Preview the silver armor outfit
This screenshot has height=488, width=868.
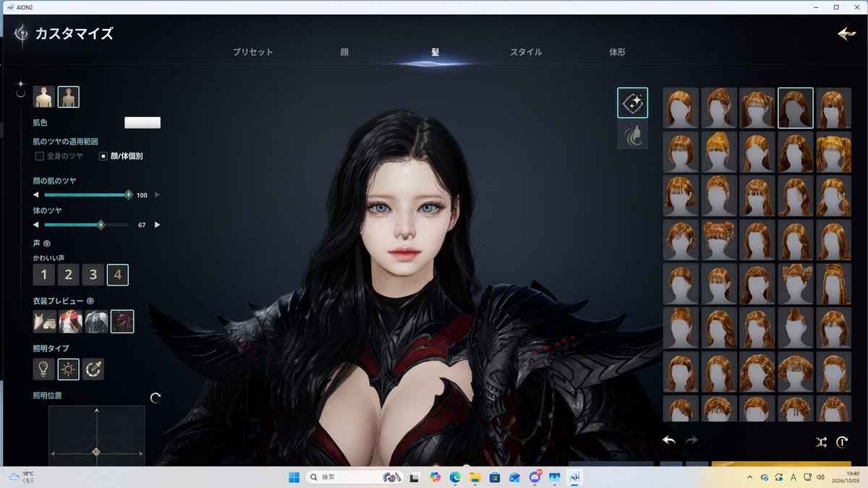(96, 321)
